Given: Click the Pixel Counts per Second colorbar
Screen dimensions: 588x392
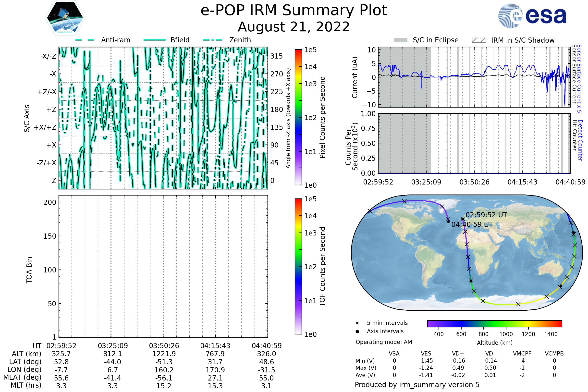Looking at the screenshot, I should (x=298, y=117).
